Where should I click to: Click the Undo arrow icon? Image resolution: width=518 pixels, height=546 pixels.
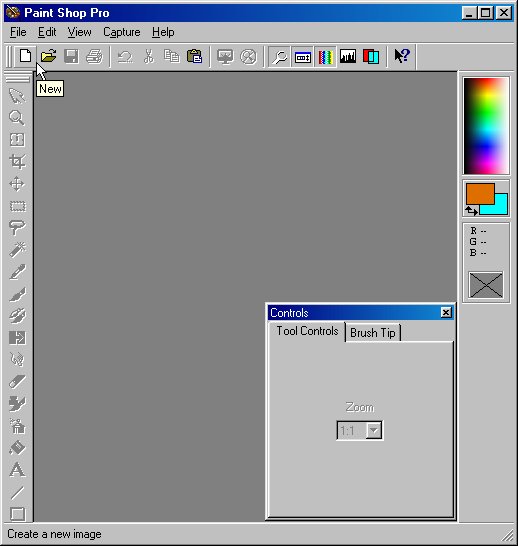tap(125, 56)
